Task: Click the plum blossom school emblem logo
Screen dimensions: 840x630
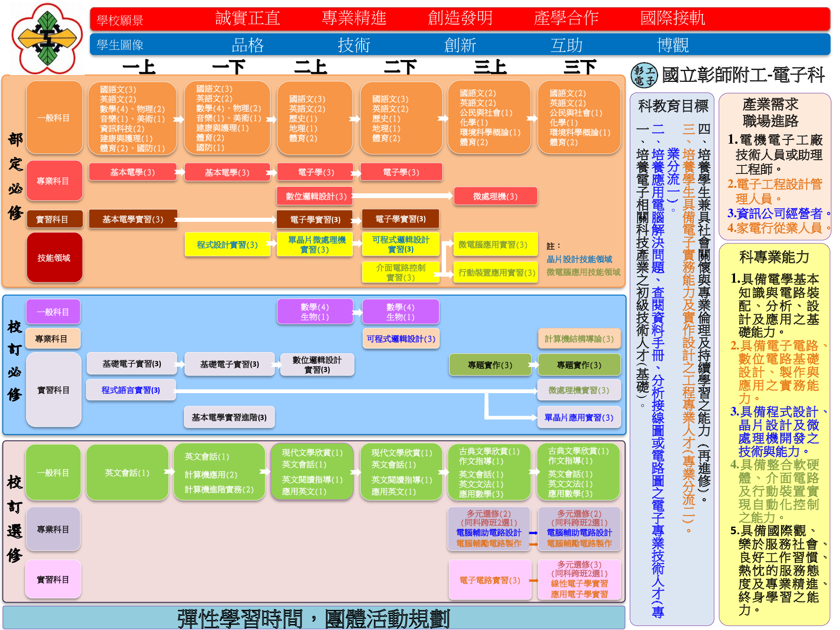Action: 47,39
